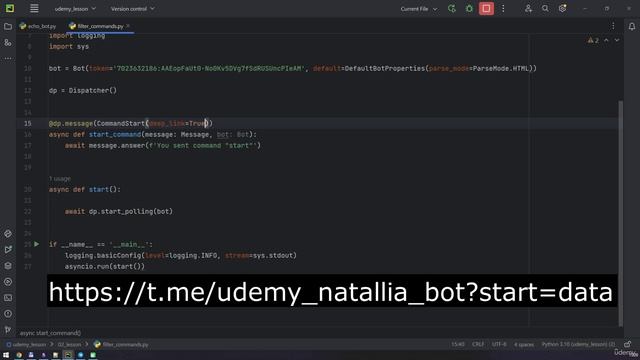640x360 pixels.
Task: Click the run gutter arrow at __main__
Action: [x=37, y=244]
